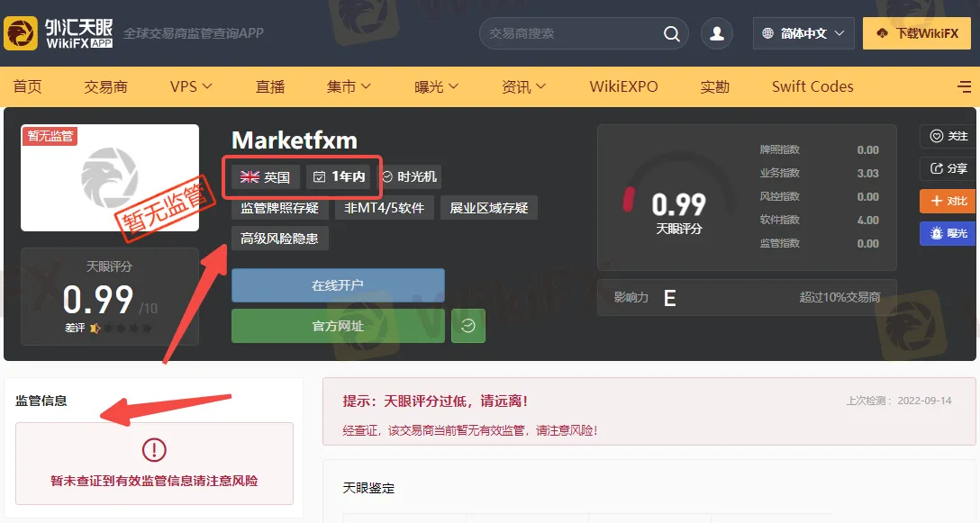Viewport: 980px width, 523px height.
Task: Open the 简体中文 language selector
Action: click(x=803, y=32)
